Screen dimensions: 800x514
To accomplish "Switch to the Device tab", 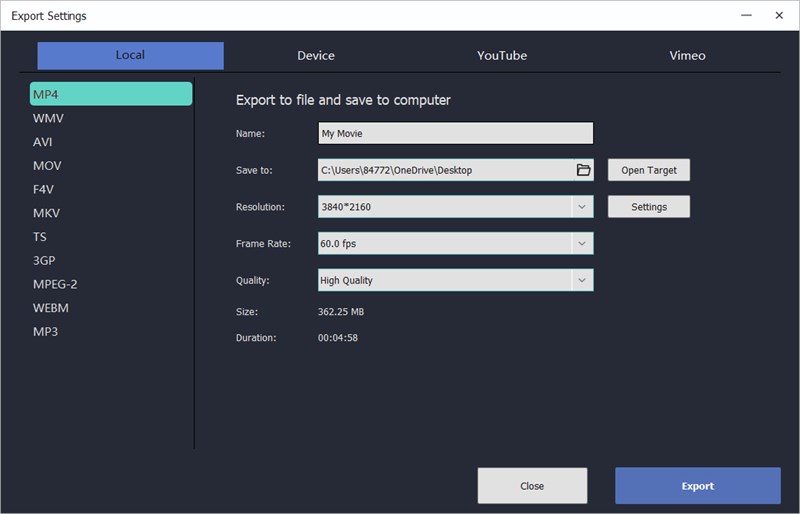I will click(x=316, y=56).
